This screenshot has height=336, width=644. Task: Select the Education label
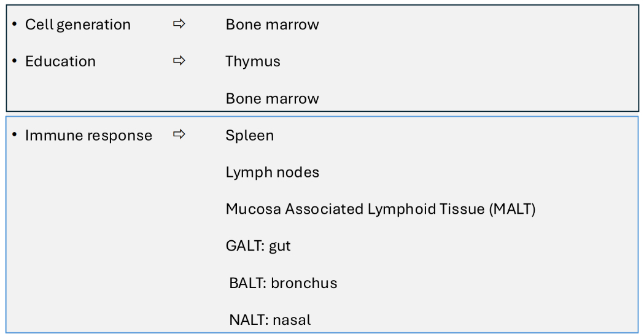tap(60, 62)
